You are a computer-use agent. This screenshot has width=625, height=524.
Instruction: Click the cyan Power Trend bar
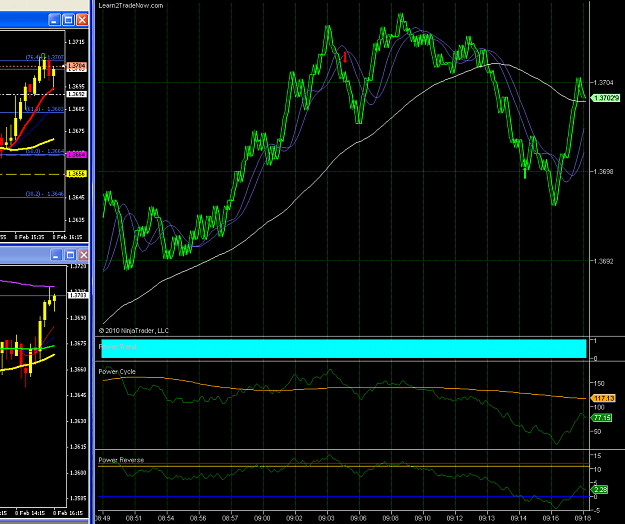[344, 349]
